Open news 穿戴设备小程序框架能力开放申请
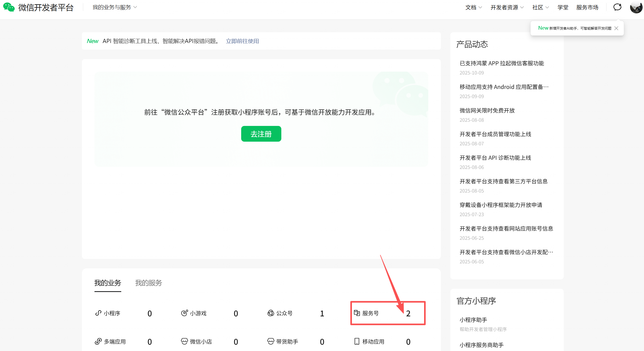The height and width of the screenshot is (351, 644). 501,205
